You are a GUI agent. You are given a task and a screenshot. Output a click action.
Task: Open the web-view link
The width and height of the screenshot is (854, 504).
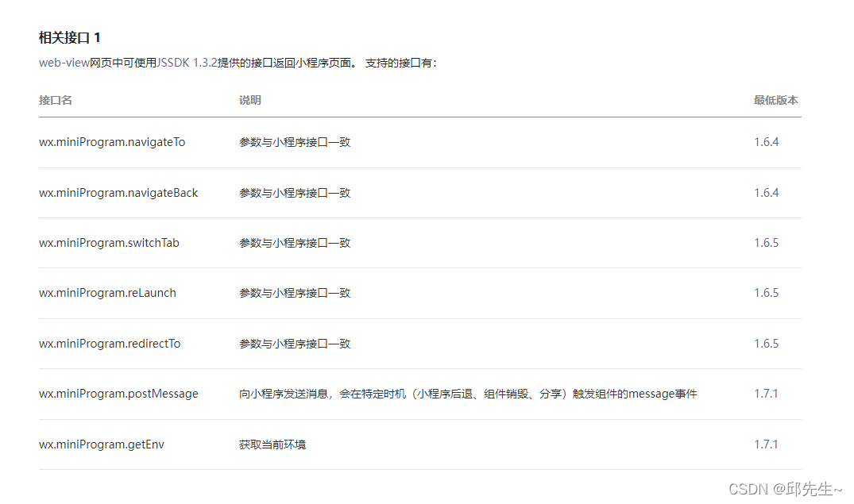pos(64,63)
